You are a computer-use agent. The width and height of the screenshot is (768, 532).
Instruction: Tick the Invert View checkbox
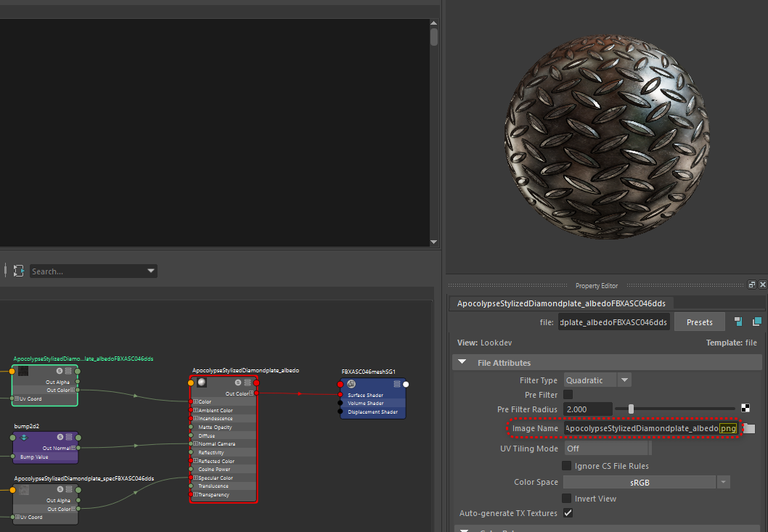click(x=567, y=499)
